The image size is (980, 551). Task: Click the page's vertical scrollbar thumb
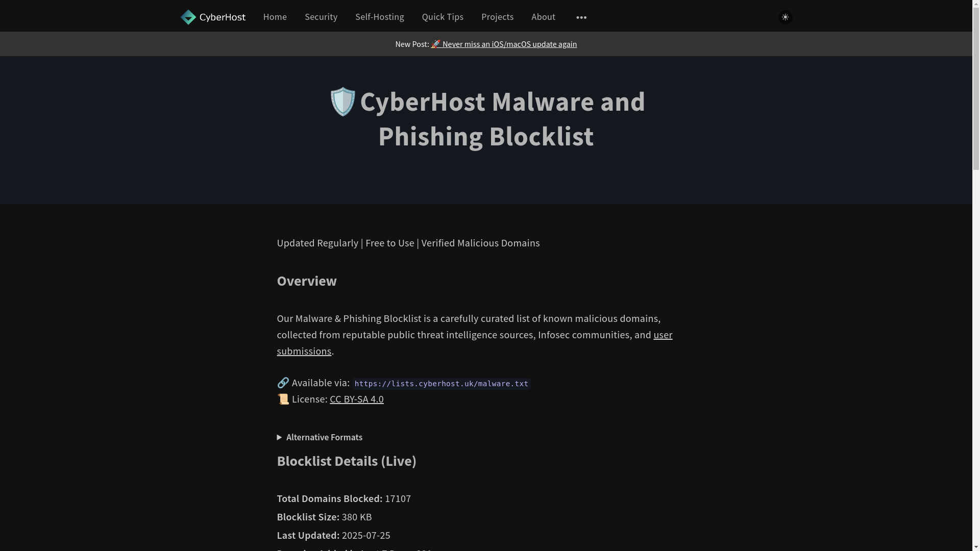coord(976,88)
